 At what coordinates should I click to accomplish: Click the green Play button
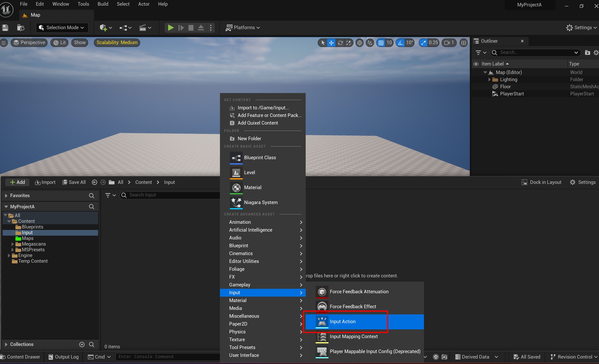click(x=171, y=28)
